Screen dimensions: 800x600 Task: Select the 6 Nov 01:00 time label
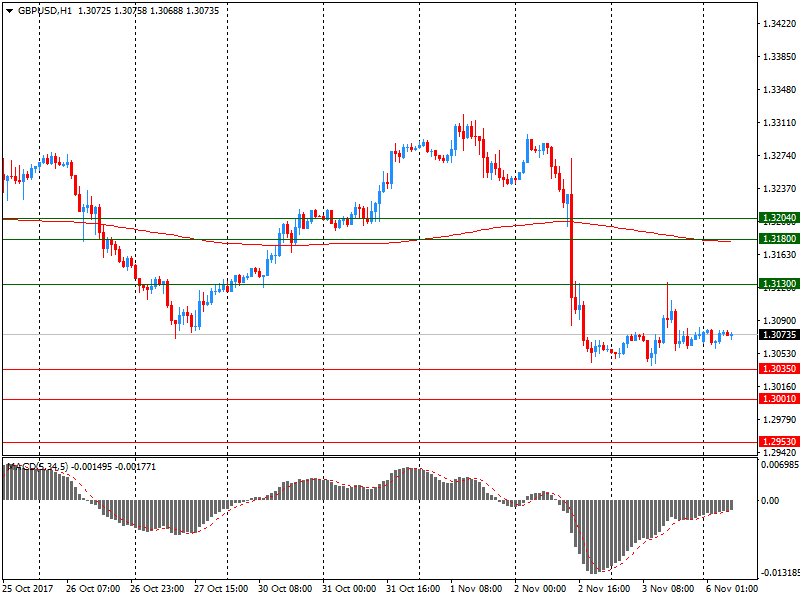732,589
